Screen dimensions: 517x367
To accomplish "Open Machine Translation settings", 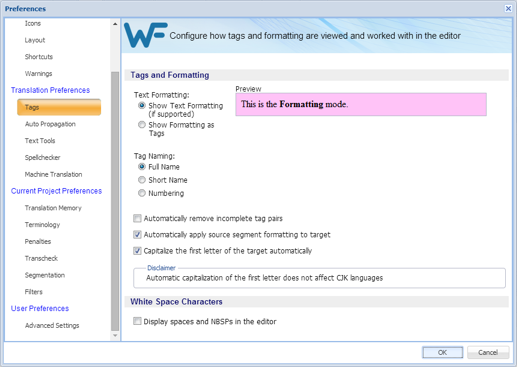I will [53, 174].
